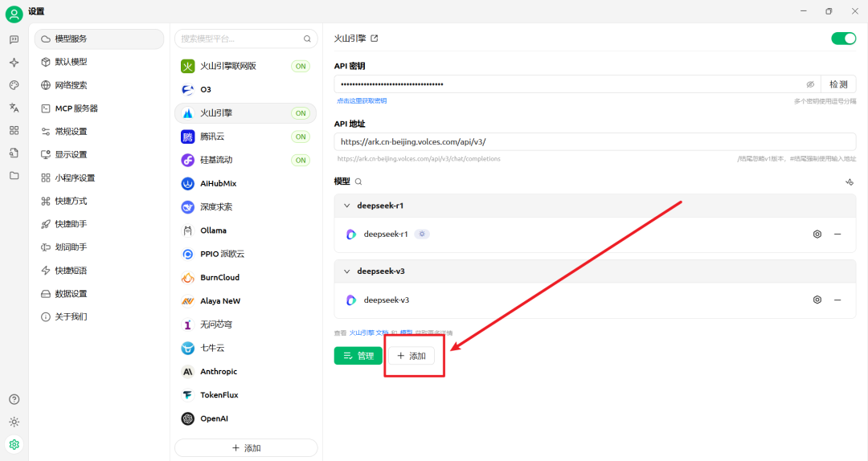The width and height of the screenshot is (868, 461).
Task: Open 小程序设置 settings section
Action: point(99,177)
